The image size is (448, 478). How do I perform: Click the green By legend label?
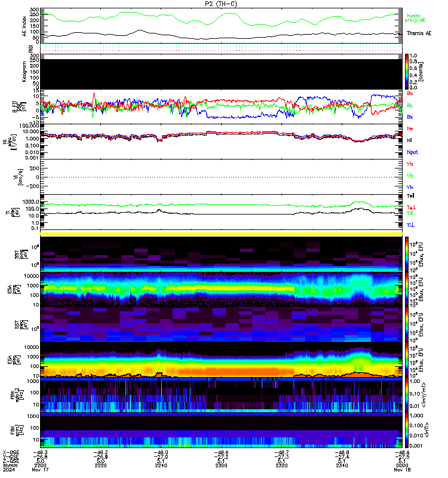pos(410,105)
